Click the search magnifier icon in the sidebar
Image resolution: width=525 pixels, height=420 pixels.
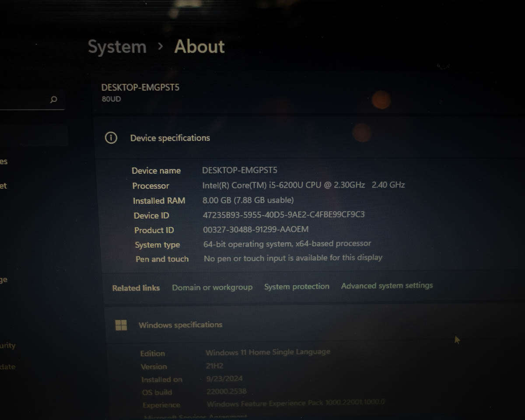(x=53, y=99)
